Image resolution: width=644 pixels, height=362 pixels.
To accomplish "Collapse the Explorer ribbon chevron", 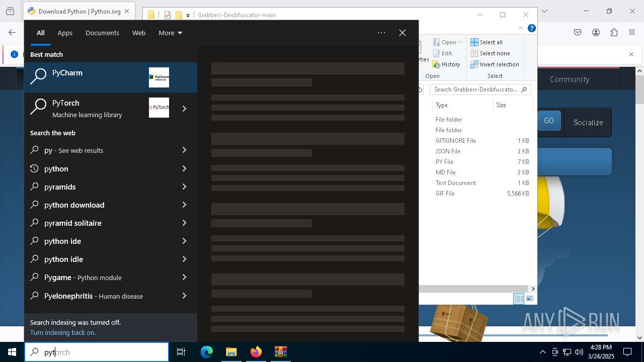I will tap(520, 28).
